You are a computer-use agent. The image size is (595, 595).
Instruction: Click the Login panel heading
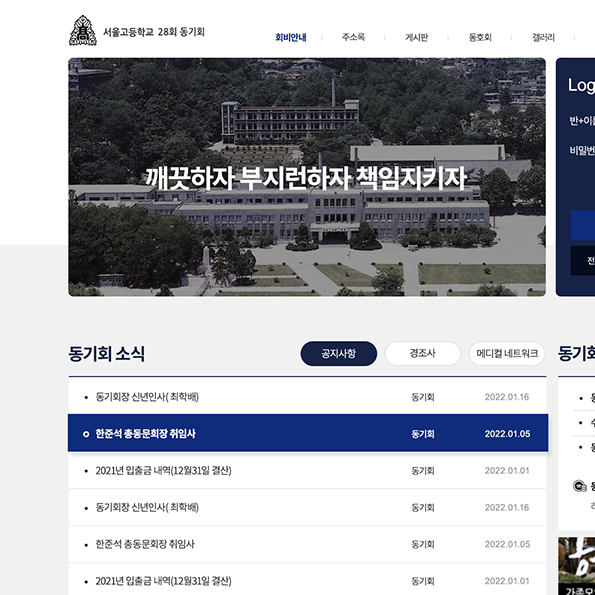click(x=581, y=85)
